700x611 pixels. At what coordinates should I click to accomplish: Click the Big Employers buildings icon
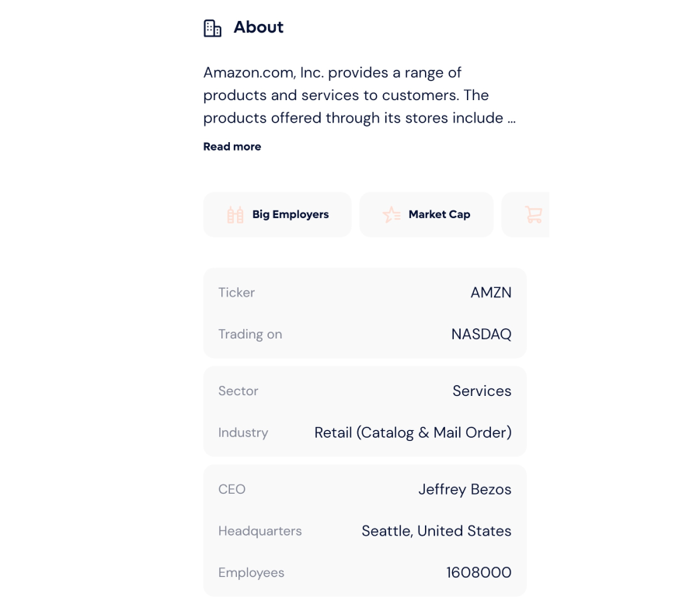pos(235,214)
